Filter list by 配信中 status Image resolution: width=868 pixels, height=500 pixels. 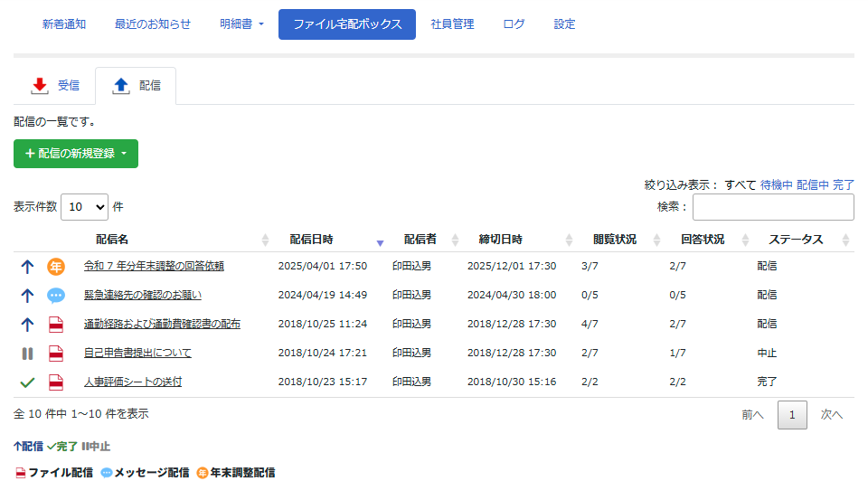pos(812,184)
